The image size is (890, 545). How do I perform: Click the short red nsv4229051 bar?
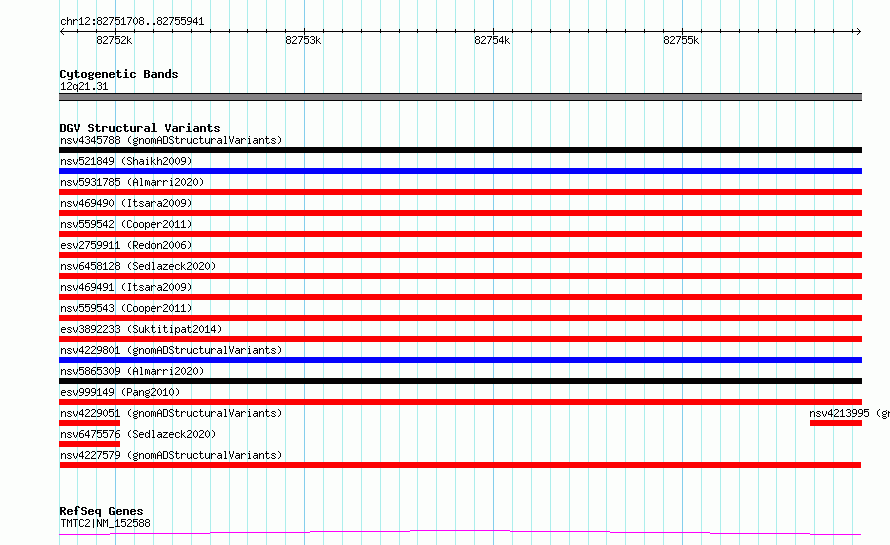pyautogui.click(x=90, y=423)
